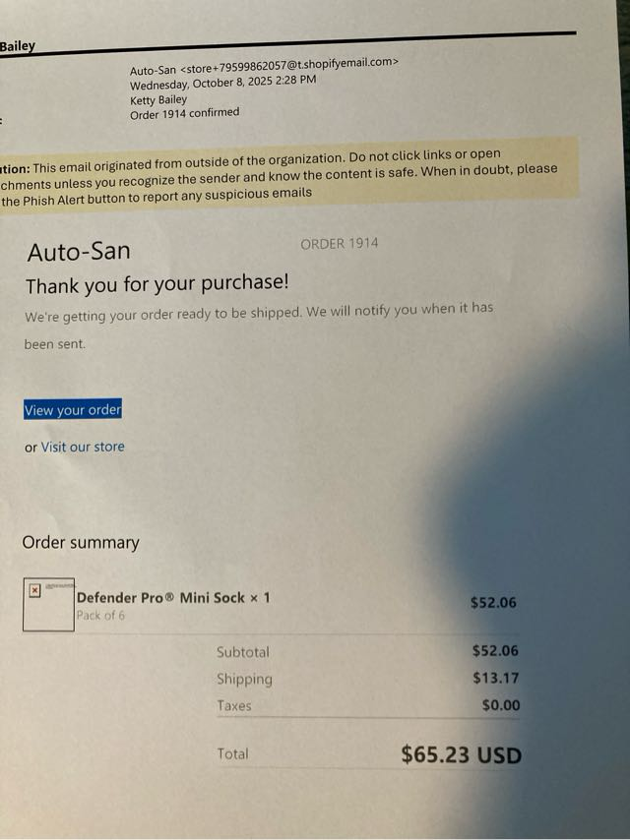Click the recipient name Ketty Bailey
630x840 pixels.
[x=158, y=99]
